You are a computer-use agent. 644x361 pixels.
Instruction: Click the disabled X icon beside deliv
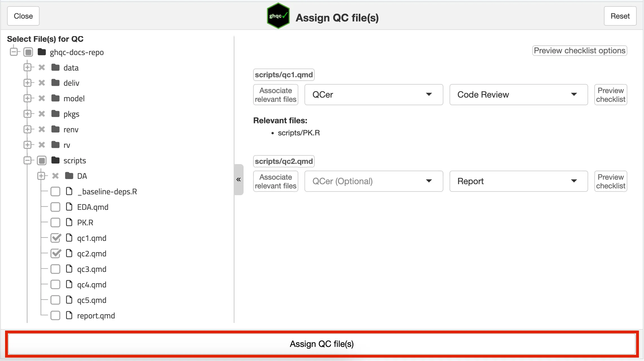(x=42, y=83)
